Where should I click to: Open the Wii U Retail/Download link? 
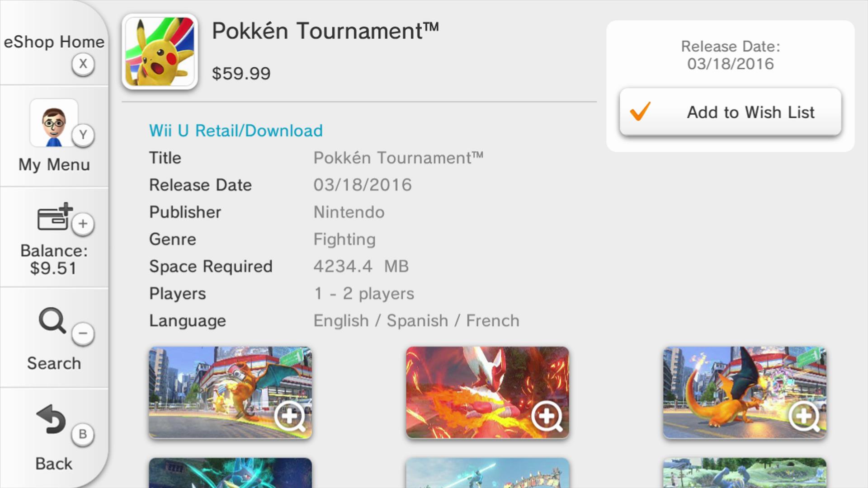tap(236, 131)
